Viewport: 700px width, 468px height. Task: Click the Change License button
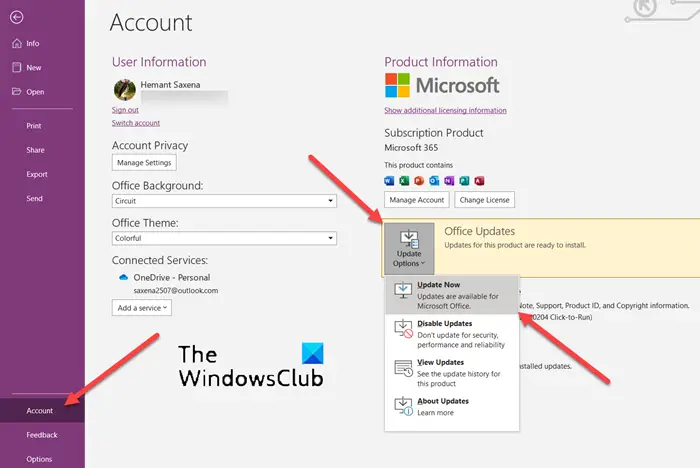[x=484, y=200]
